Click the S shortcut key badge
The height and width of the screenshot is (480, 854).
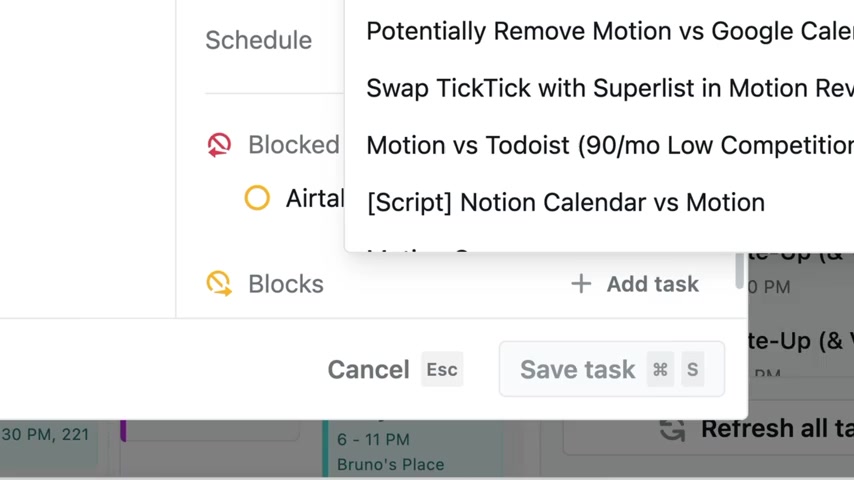692,369
